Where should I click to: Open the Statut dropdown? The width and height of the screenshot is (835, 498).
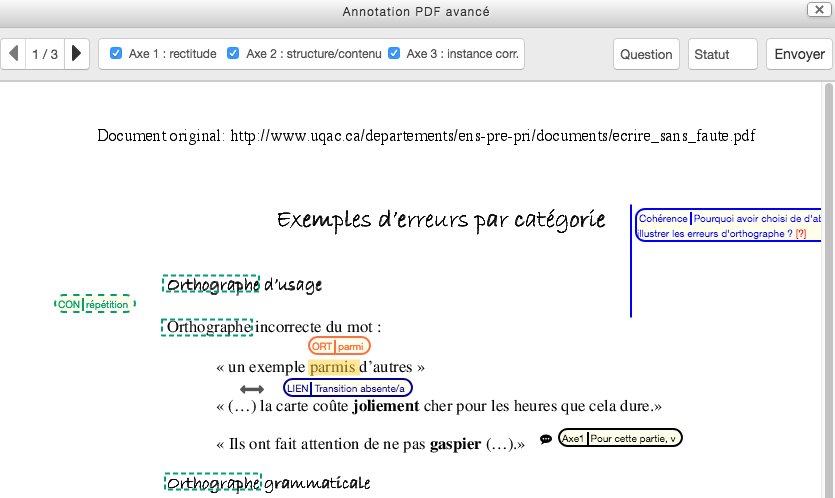click(x=722, y=54)
